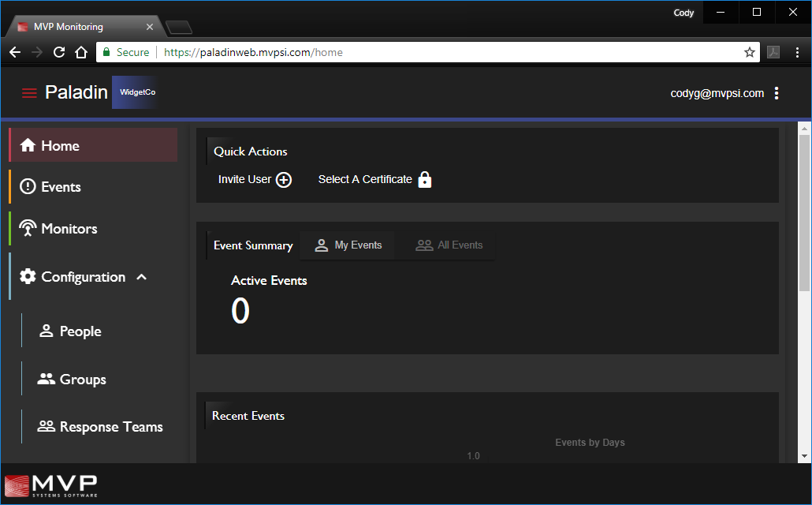Collapse the Configuration section chevron

point(142,277)
